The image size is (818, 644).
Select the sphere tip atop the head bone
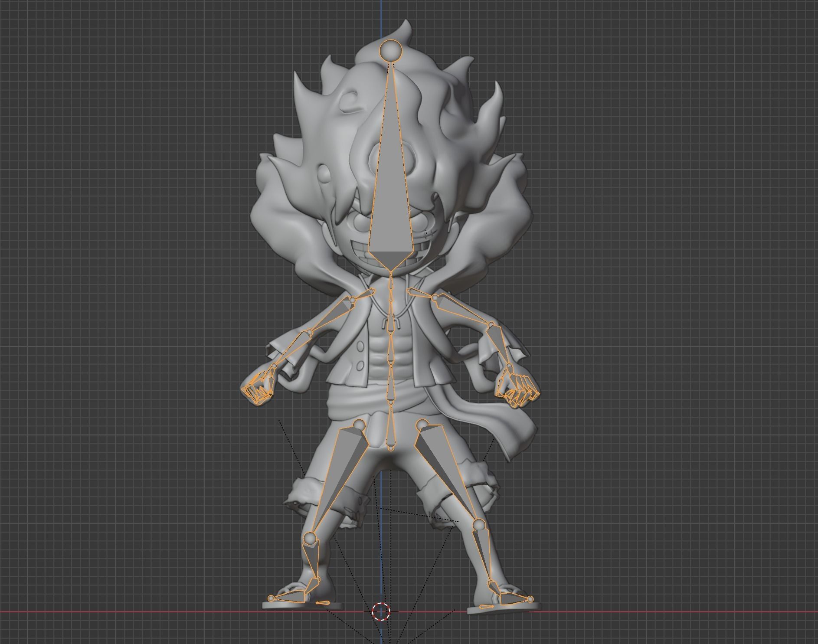click(x=391, y=50)
